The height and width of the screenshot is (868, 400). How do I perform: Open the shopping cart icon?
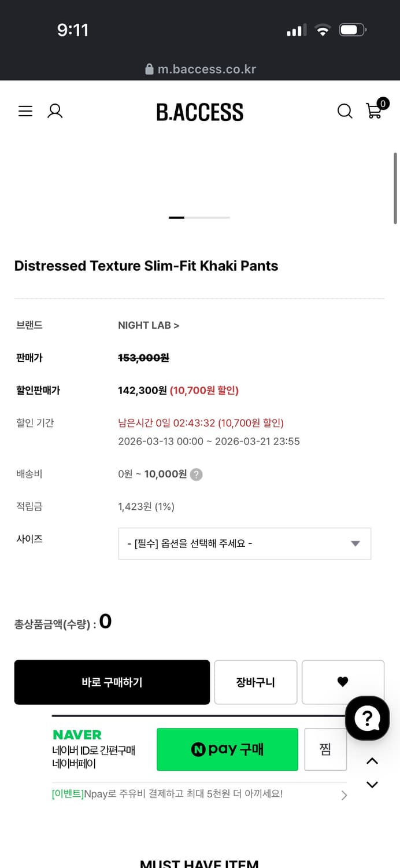pyautogui.click(x=374, y=113)
